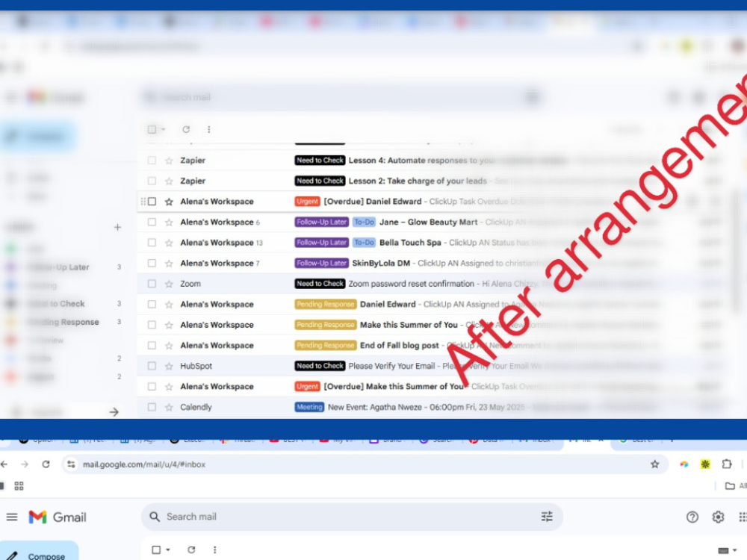Tick the checkbox for Zapier Lesson 4 email
Screen dimensions: 747x560
152,161
